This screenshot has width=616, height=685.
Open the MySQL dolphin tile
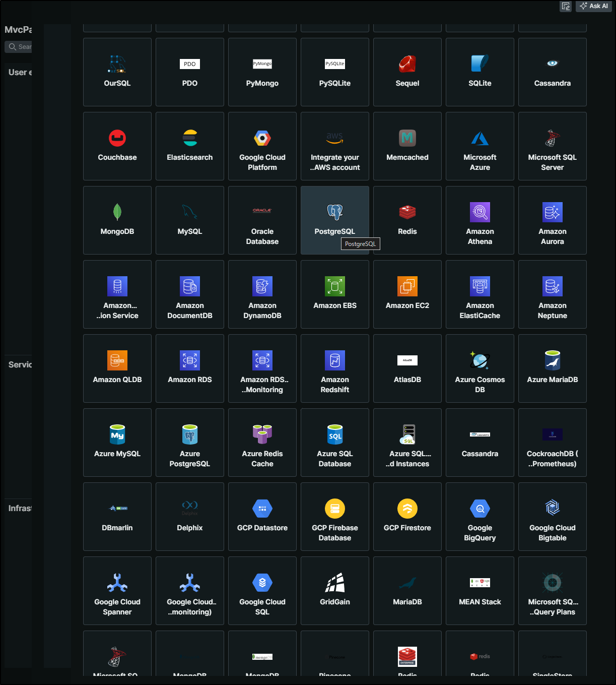pyautogui.click(x=190, y=220)
